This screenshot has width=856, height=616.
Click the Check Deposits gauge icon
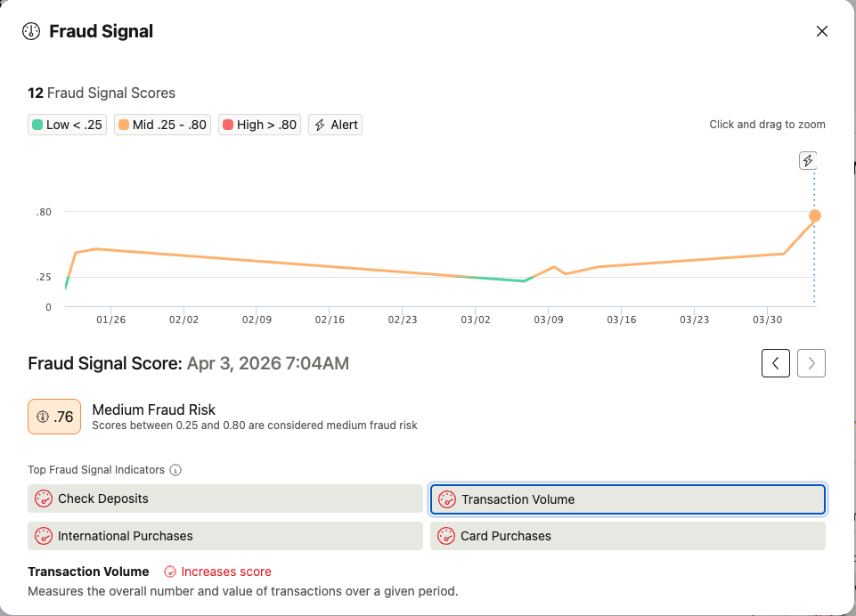tap(44, 498)
